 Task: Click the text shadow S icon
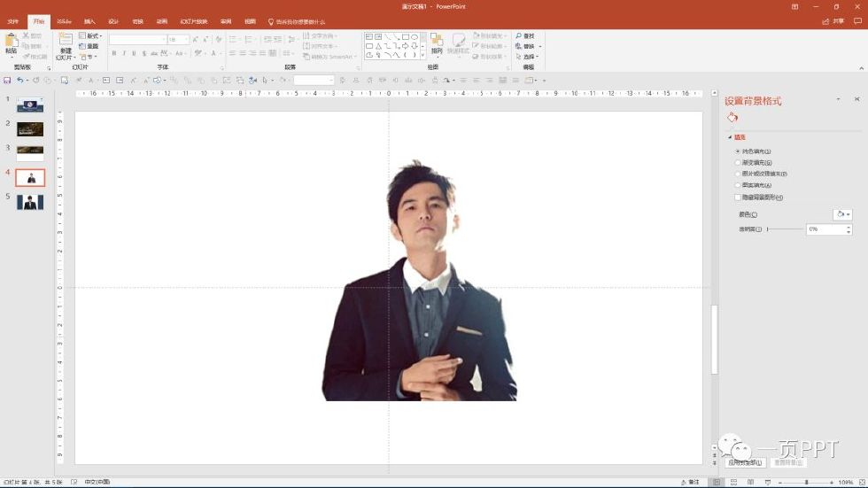pos(143,54)
